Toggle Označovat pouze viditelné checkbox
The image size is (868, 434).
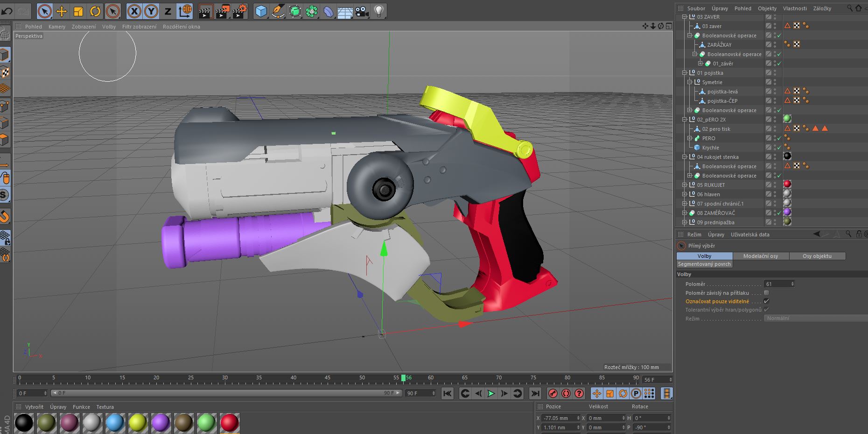pos(766,301)
